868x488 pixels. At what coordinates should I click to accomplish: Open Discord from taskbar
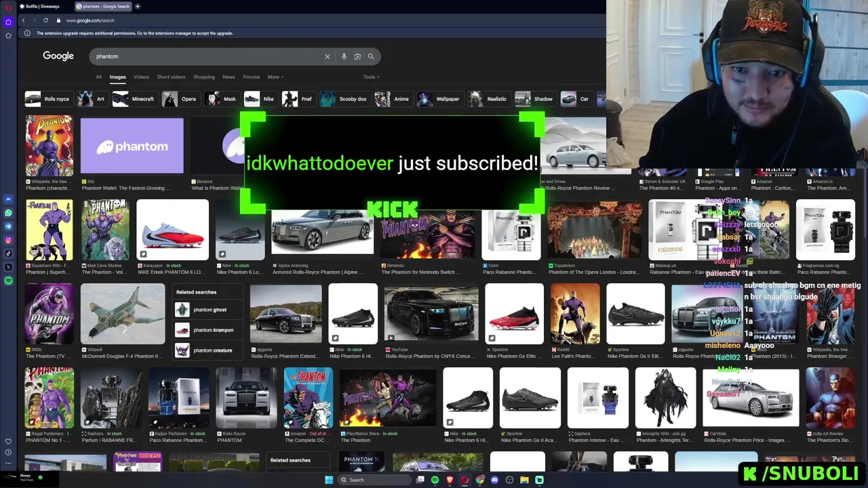494,480
